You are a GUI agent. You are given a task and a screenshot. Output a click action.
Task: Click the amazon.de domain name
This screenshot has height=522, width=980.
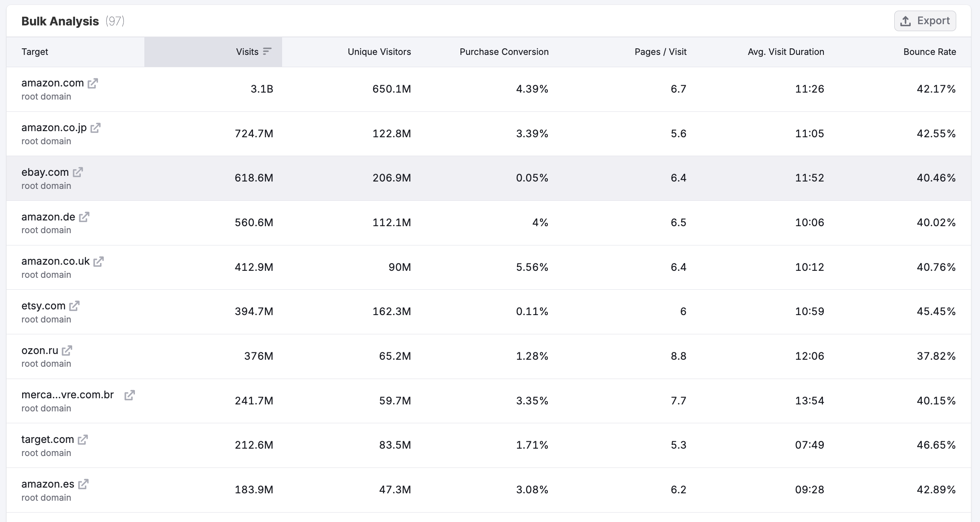[48, 217]
